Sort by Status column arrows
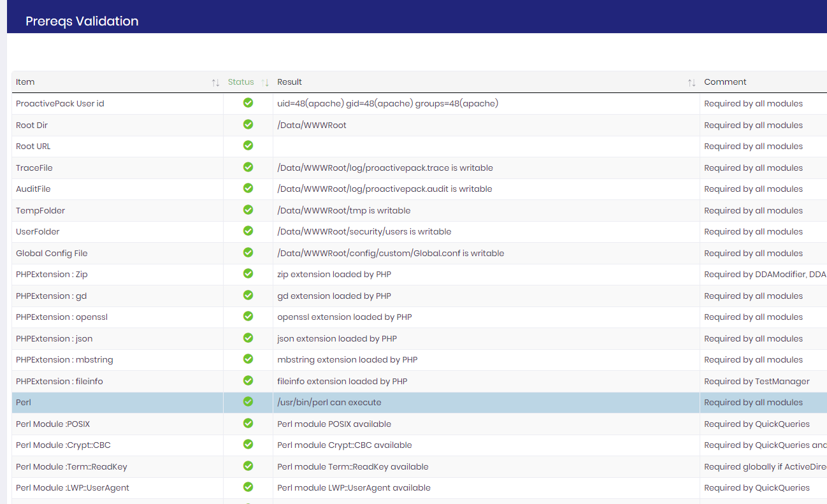Viewport: 827px width, 504px height. coord(265,83)
